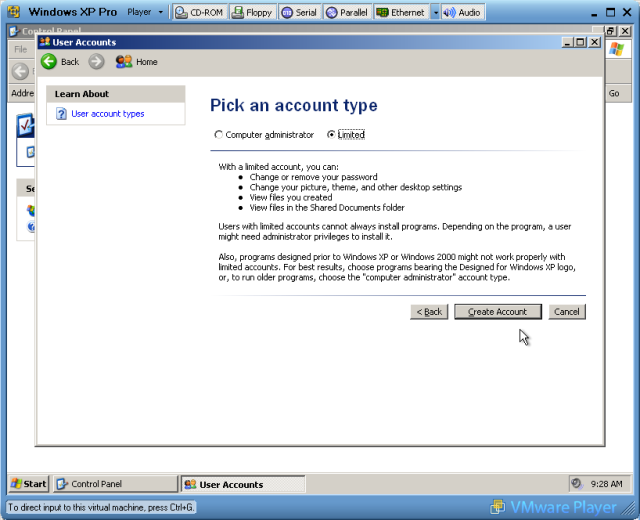The width and height of the screenshot is (640, 520).
Task: Click the 9:28 AM taskbar clock
Action: point(607,484)
